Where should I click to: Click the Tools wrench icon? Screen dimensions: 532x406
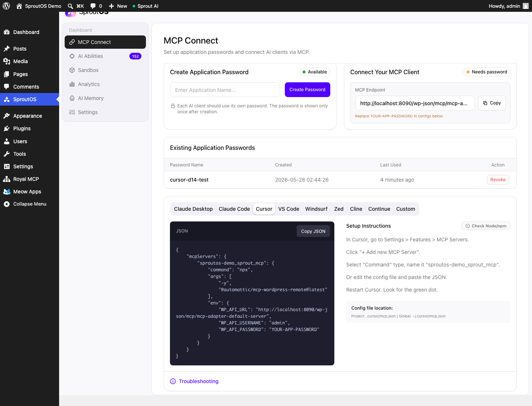(7, 154)
